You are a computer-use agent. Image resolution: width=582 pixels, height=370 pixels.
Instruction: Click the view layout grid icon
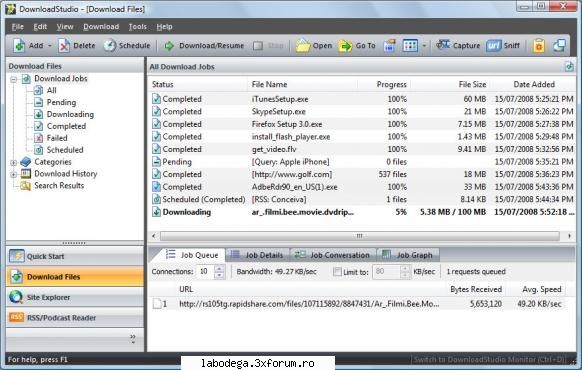(x=410, y=46)
